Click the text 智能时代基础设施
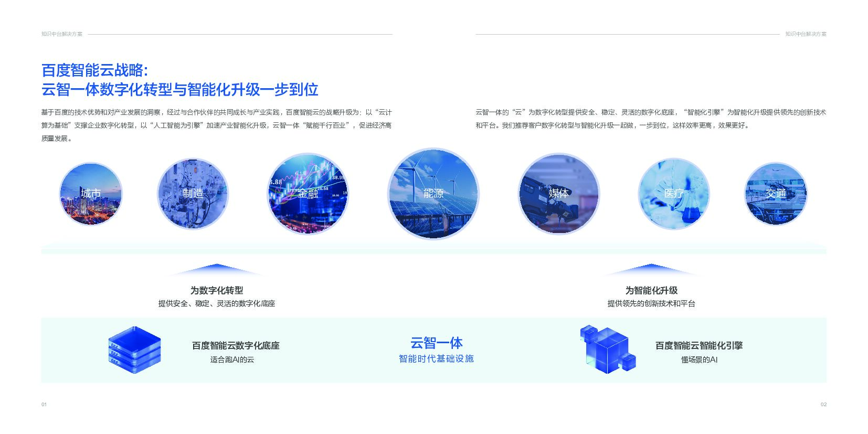 (x=437, y=358)
